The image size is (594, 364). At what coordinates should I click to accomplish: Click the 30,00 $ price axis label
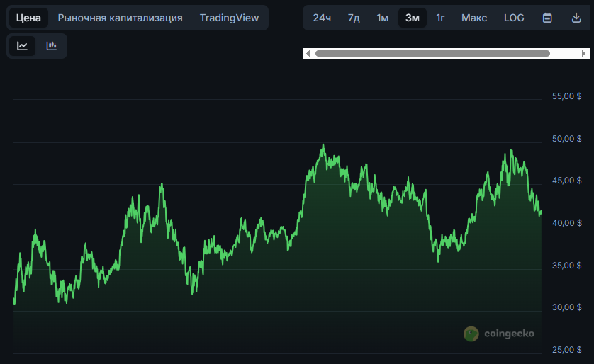click(566, 308)
